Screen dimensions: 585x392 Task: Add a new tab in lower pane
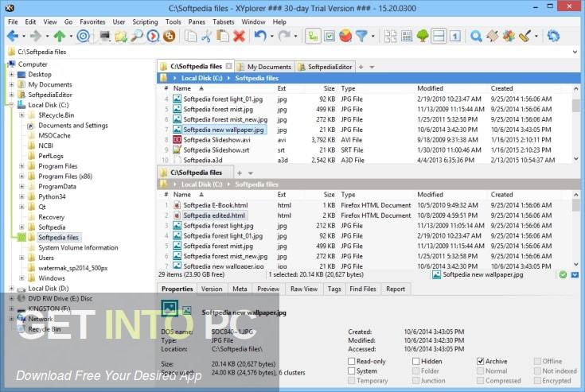(240, 173)
